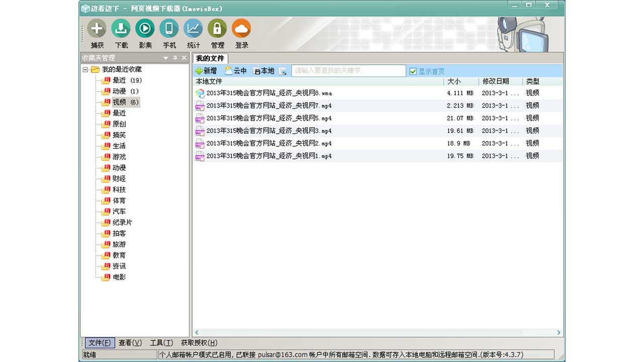Pin the 收藏夹管理 panel
The height and width of the screenshot is (362, 644).
click(x=174, y=58)
